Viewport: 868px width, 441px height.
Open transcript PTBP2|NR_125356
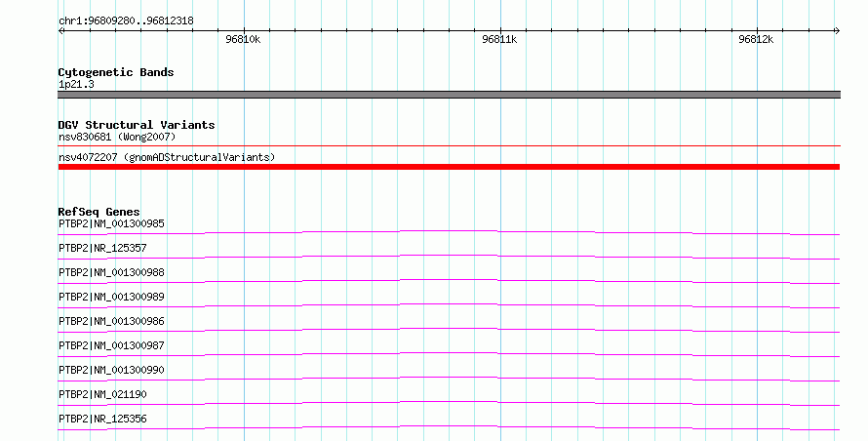102,419
